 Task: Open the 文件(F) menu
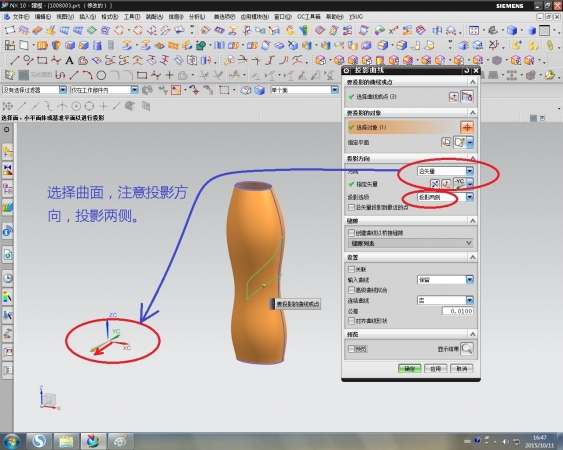pos(18,17)
